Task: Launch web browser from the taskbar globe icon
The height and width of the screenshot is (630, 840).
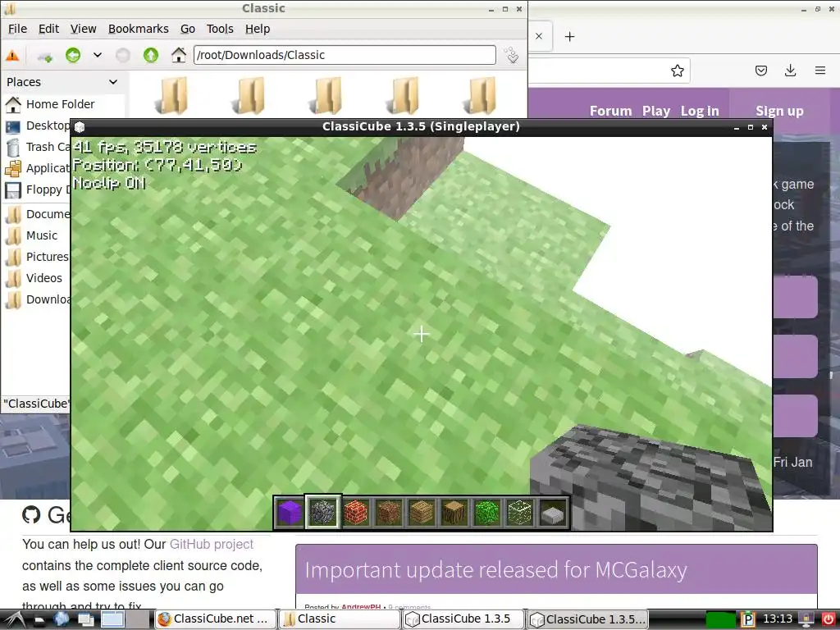Action: point(62,619)
